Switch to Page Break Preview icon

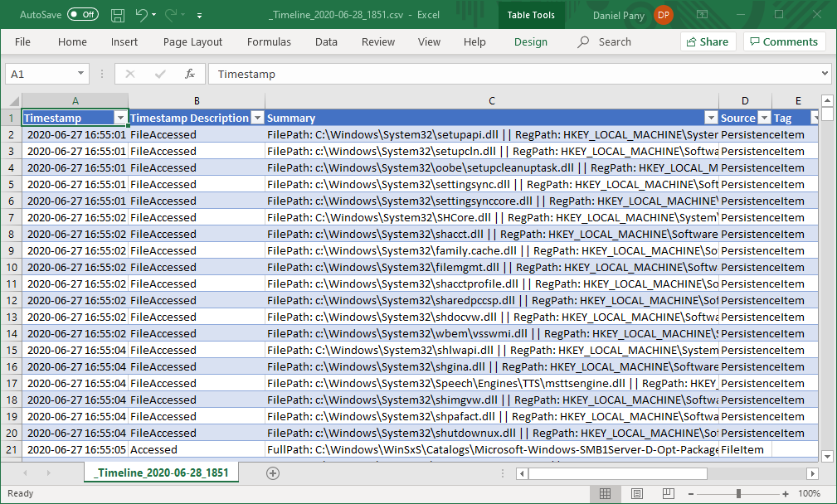(668, 493)
